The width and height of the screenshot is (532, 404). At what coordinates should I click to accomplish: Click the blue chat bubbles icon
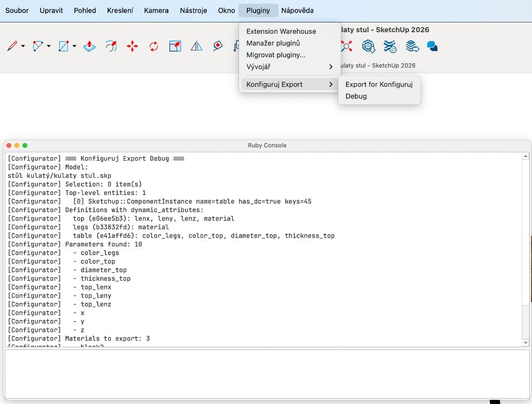click(x=432, y=46)
